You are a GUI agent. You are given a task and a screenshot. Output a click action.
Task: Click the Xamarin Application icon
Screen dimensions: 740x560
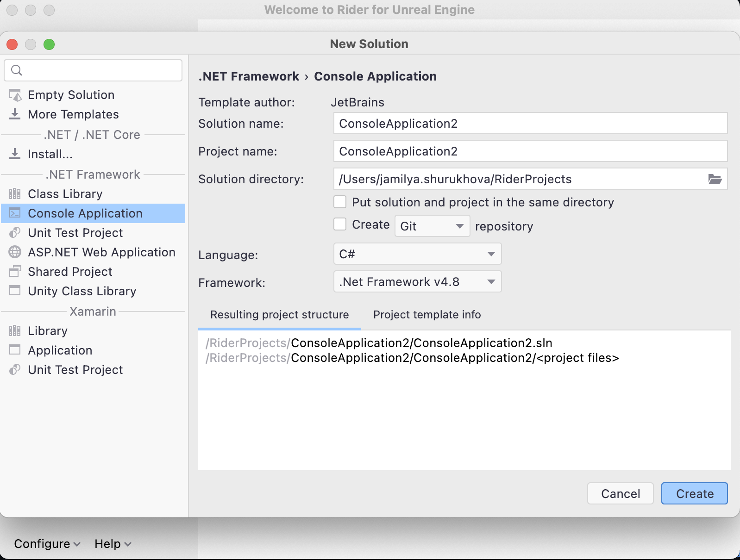coord(15,350)
